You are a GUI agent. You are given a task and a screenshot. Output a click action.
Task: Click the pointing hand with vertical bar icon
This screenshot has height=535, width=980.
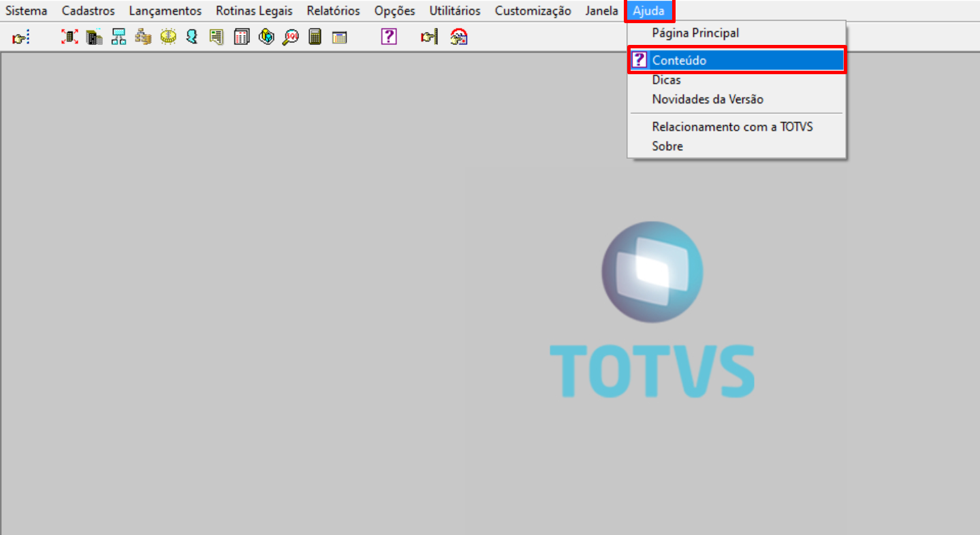click(429, 37)
